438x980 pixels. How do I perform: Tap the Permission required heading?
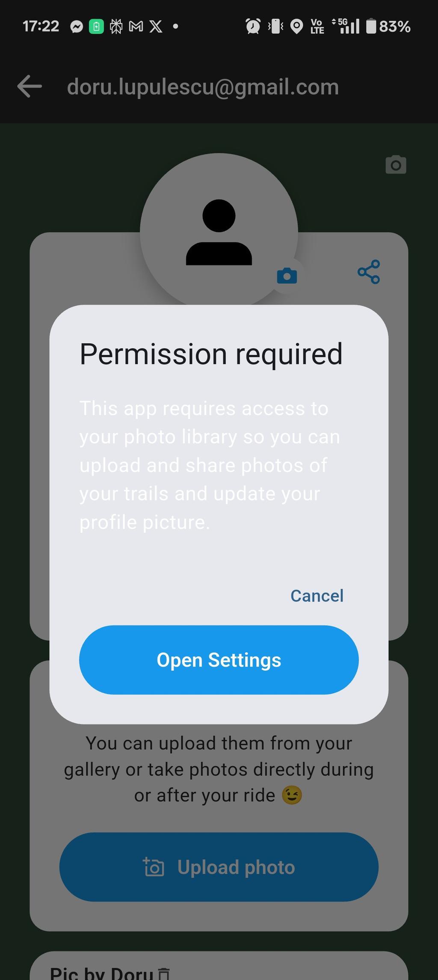coord(211,354)
